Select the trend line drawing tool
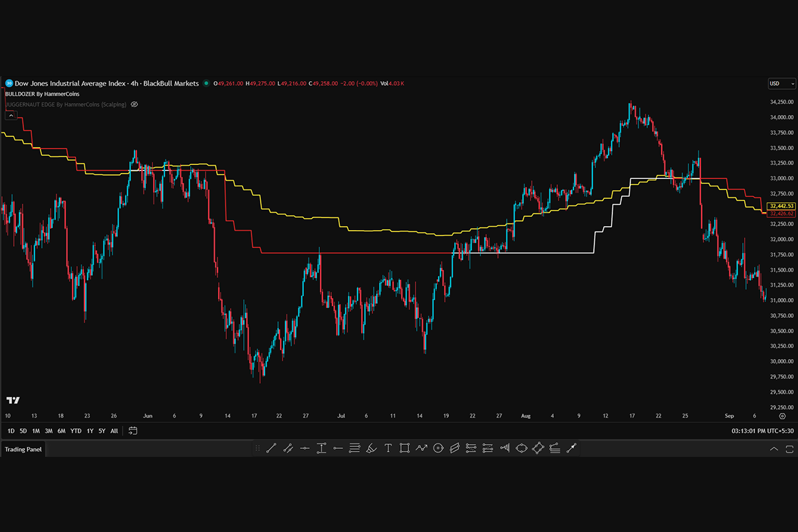 pyautogui.click(x=271, y=449)
